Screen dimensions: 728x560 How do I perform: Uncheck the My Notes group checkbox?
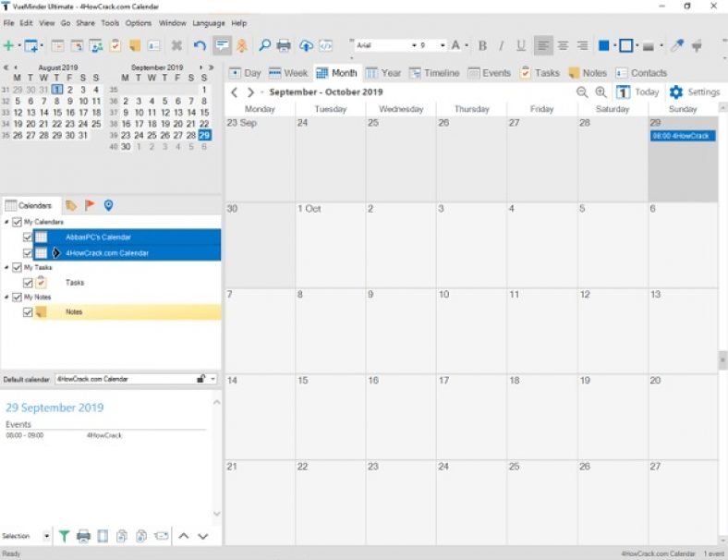[17, 298]
